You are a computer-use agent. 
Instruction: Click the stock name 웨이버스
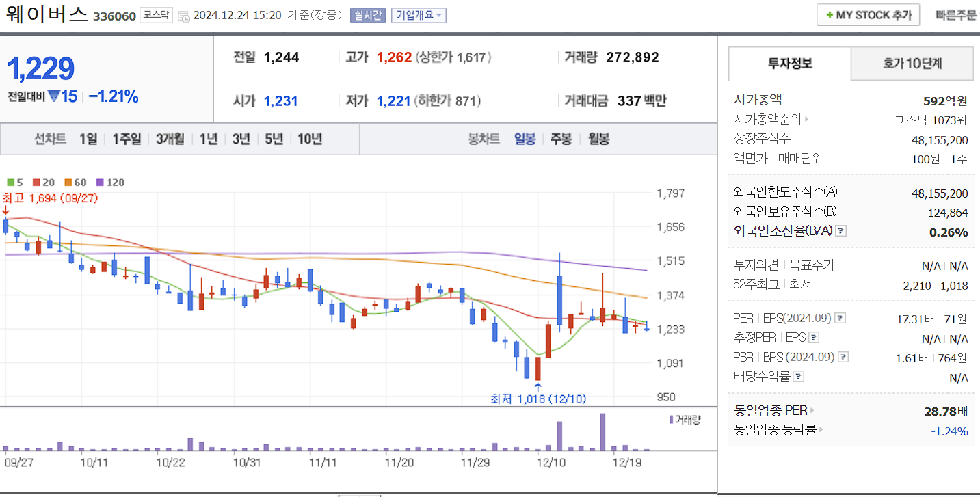point(46,14)
